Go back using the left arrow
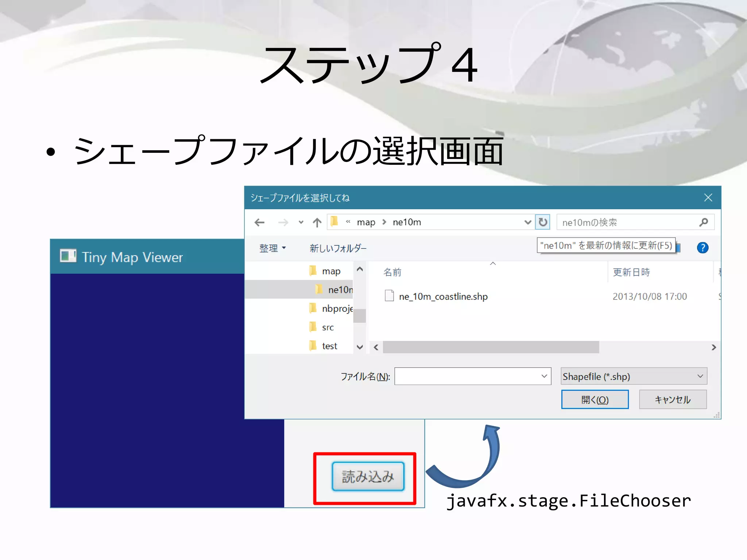 (259, 222)
